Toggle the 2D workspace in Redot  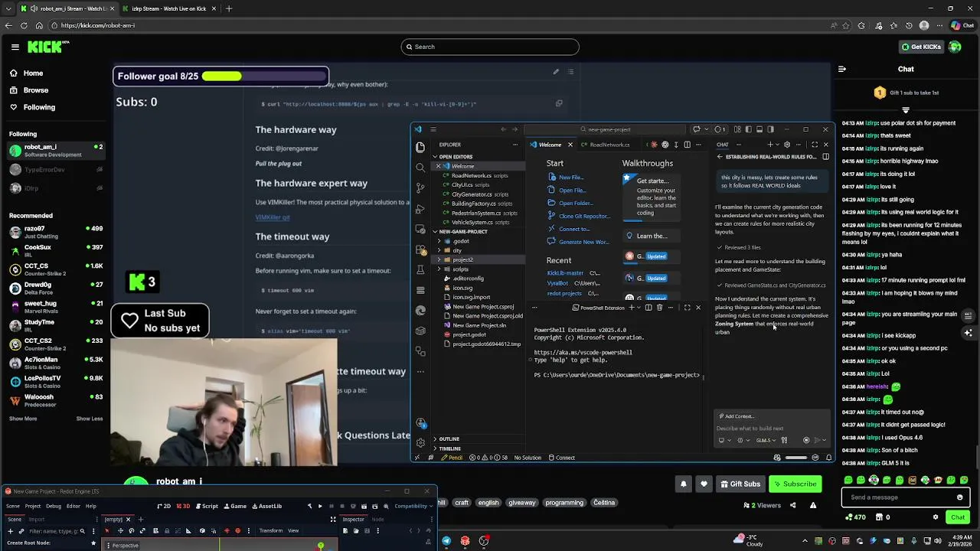164,506
